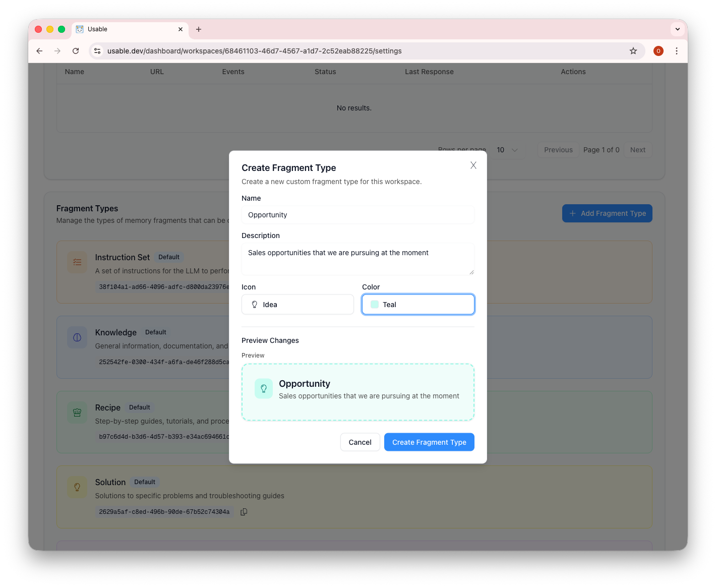Click the Create Fragment Type button
This screenshot has height=588, width=716.
tap(429, 442)
